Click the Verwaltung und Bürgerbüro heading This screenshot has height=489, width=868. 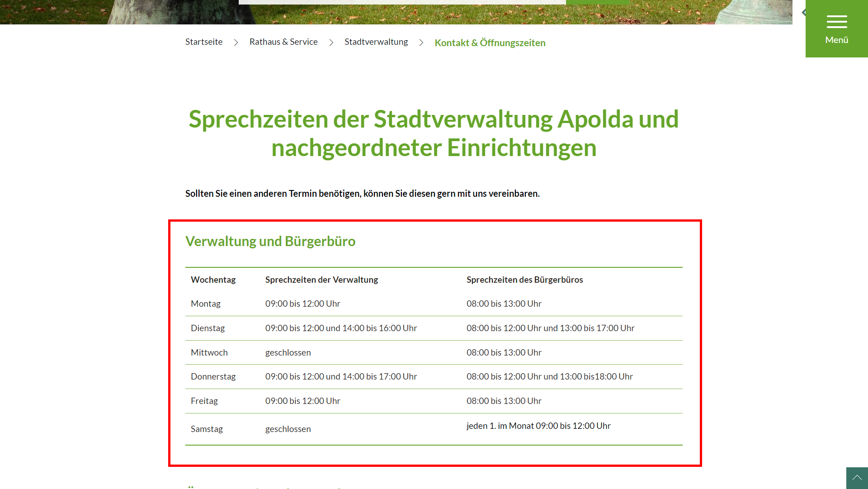pyautogui.click(x=270, y=241)
